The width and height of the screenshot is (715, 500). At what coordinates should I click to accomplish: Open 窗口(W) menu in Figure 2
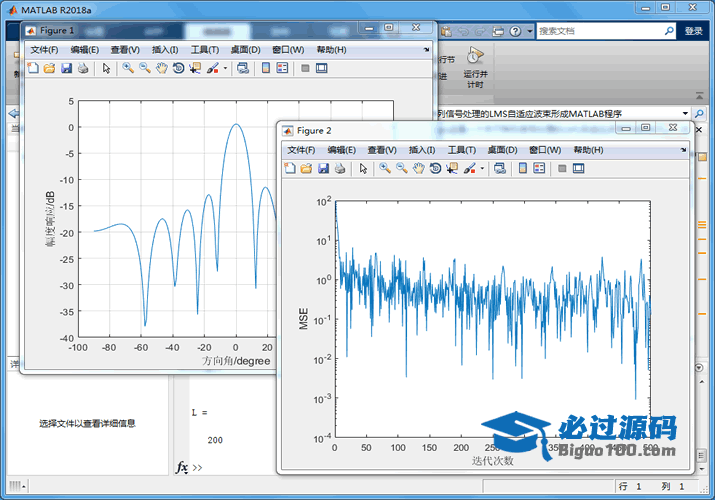point(545,150)
